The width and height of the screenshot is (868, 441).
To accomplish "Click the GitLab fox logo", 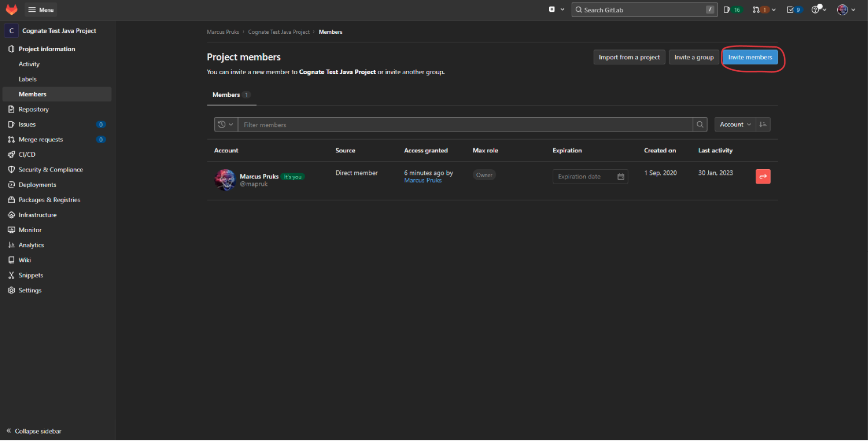I will [12, 9].
